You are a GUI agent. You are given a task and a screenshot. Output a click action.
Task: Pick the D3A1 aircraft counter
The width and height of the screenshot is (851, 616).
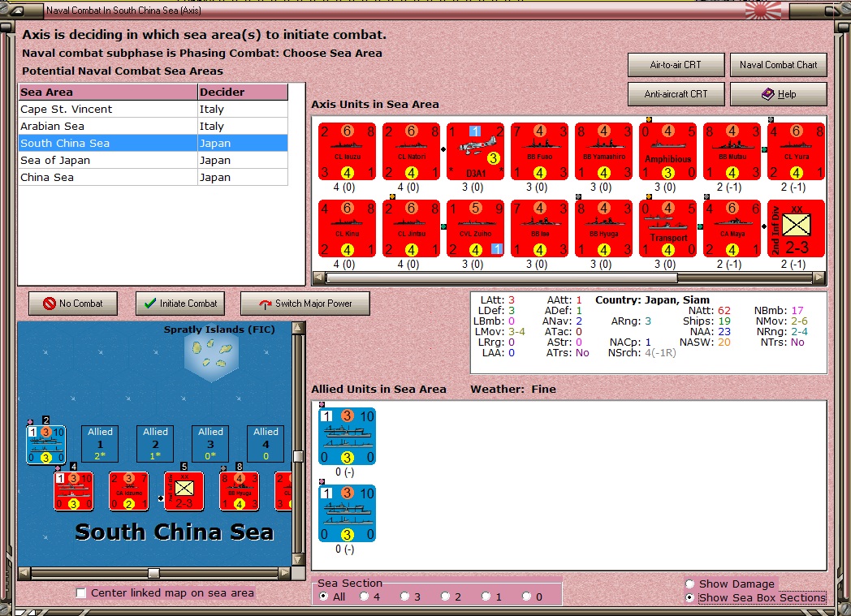tap(475, 151)
